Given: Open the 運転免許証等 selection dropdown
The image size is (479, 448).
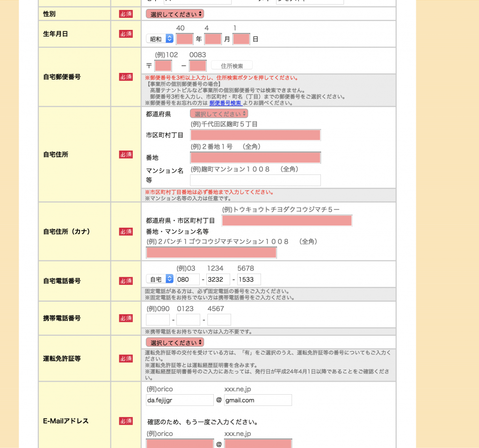Looking at the screenshot, I should pyautogui.click(x=174, y=343).
